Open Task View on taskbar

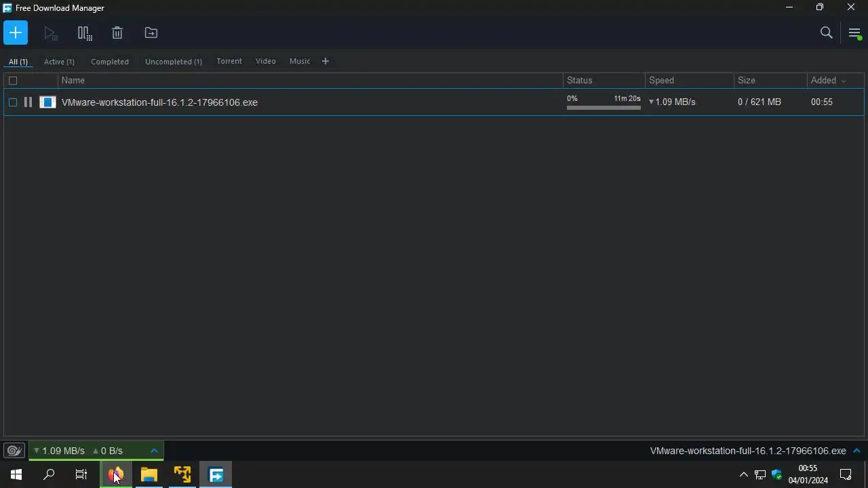81,474
